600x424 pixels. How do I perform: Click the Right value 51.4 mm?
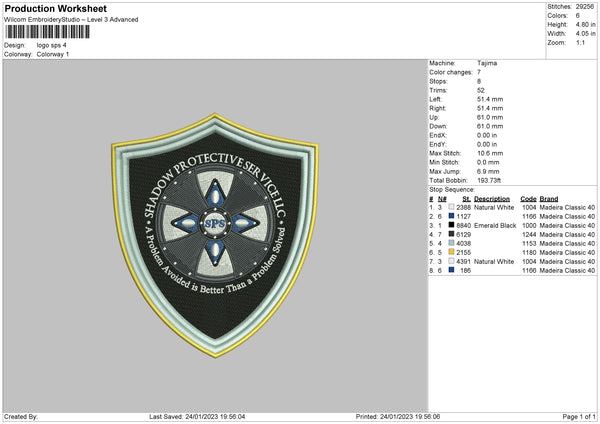490,108
